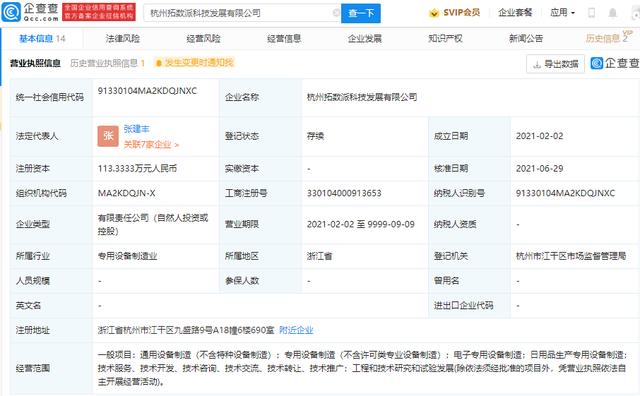Click organization code MA2KDQJN-X
Image resolution: width=640 pixels, height=396 pixels.
click(127, 193)
